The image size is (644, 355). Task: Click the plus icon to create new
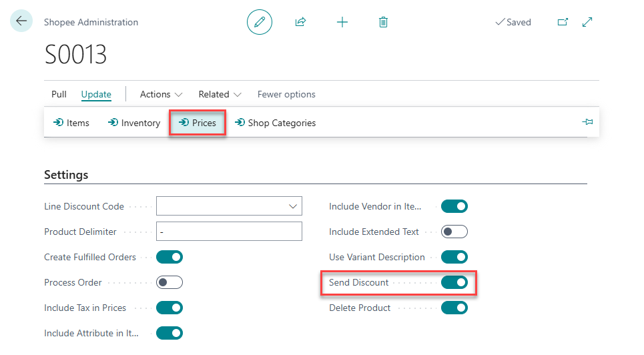342,22
